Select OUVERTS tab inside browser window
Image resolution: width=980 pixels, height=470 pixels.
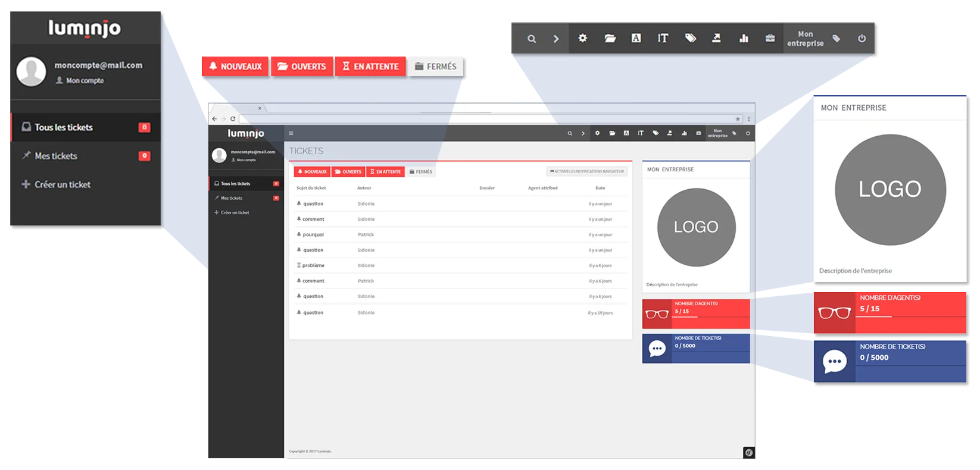[348, 171]
